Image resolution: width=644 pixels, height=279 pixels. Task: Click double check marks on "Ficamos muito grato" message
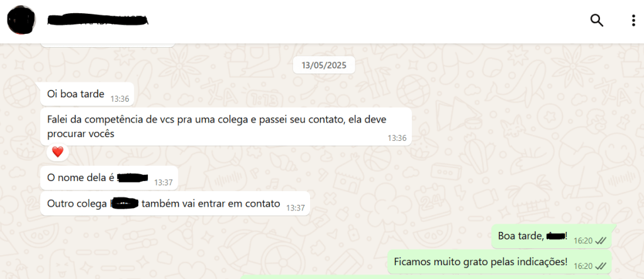click(601, 266)
